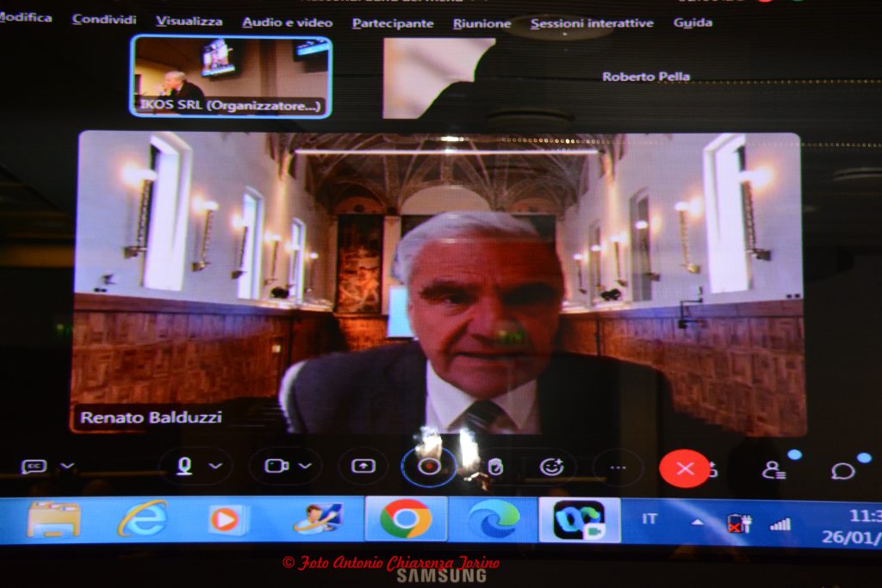Open Windows Media Player from the taskbar
Image resolution: width=882 pixels, height=588 pixels.
click(227, 519)
